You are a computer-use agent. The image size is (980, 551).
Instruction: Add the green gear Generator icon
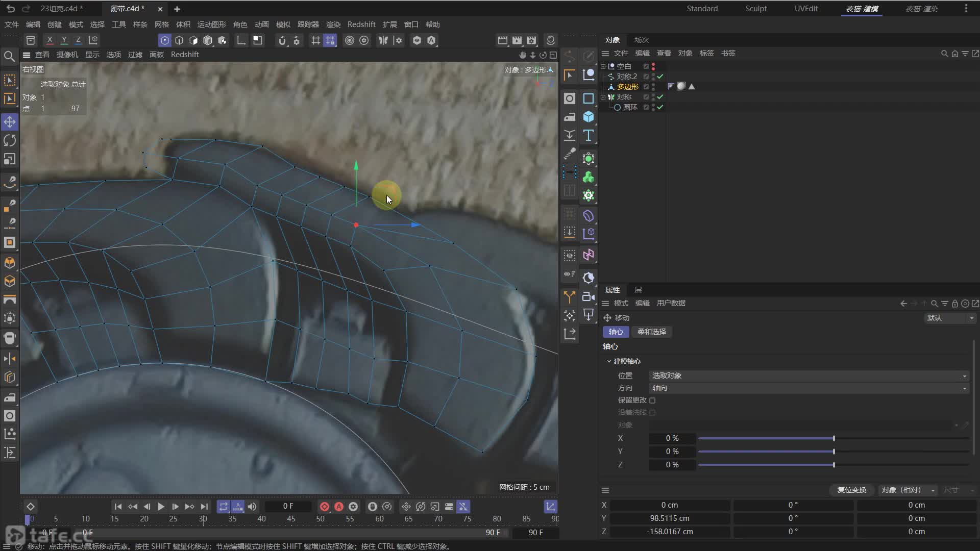[x=589, y=195]
